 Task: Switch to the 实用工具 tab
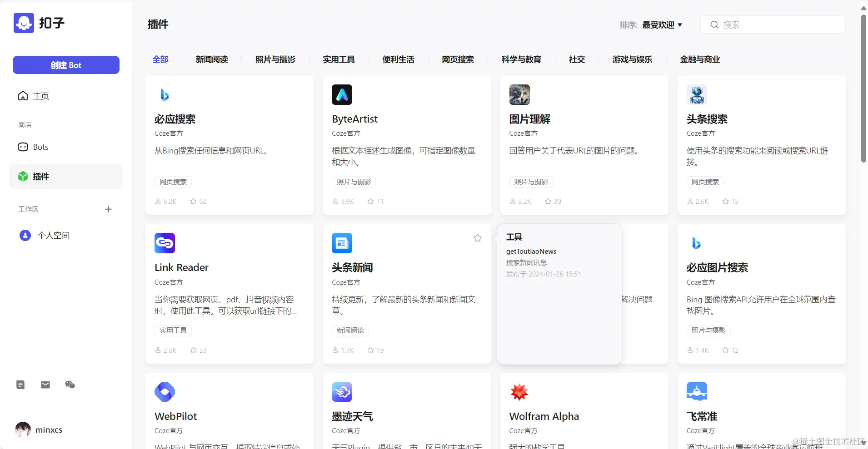pyautogui.click(x=339, y=59)
